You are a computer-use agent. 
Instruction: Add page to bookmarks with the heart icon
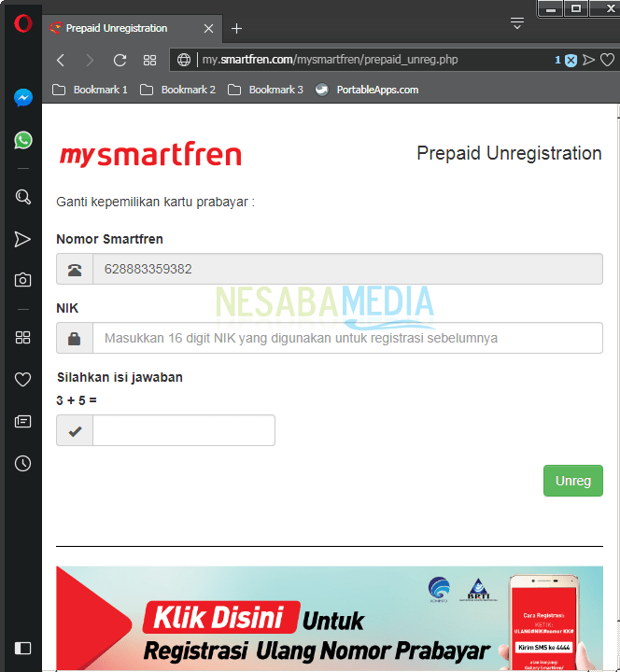click(x=607, y=60)
